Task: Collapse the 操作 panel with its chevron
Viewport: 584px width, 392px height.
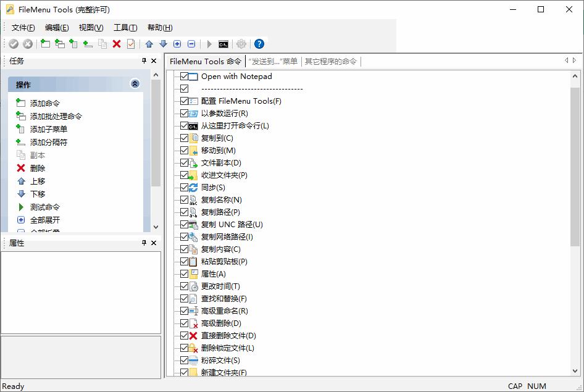Action: (x=135, y=83)
